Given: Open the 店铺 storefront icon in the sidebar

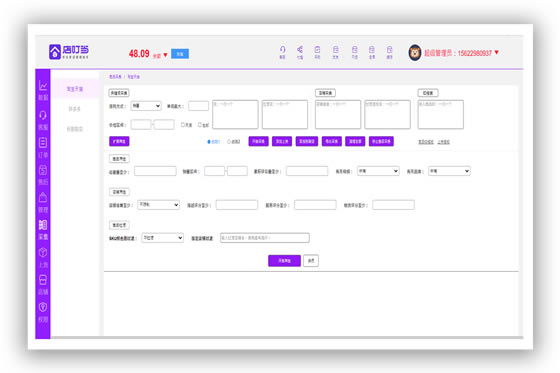Looking at the screenshot, I should point(43,284).
